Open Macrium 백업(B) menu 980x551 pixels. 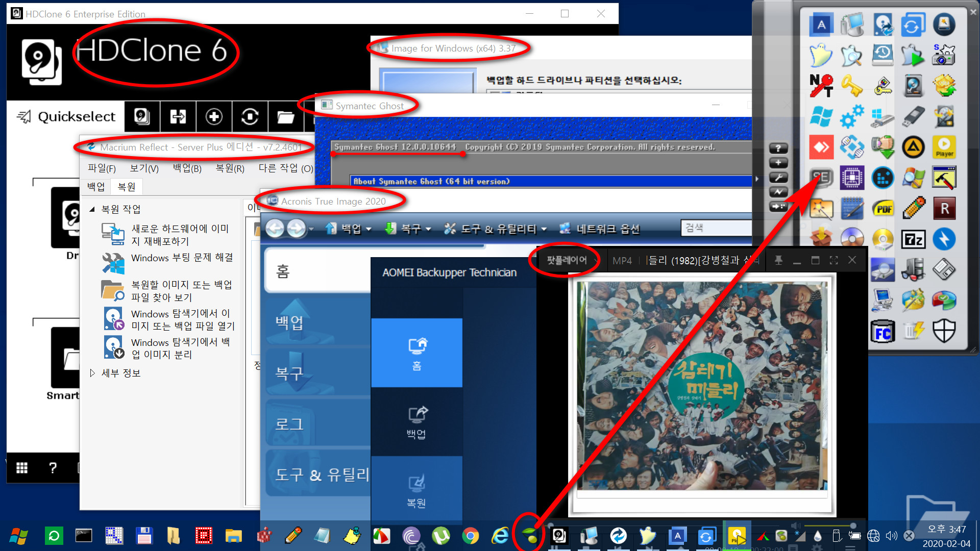click(x=187, y=168)
